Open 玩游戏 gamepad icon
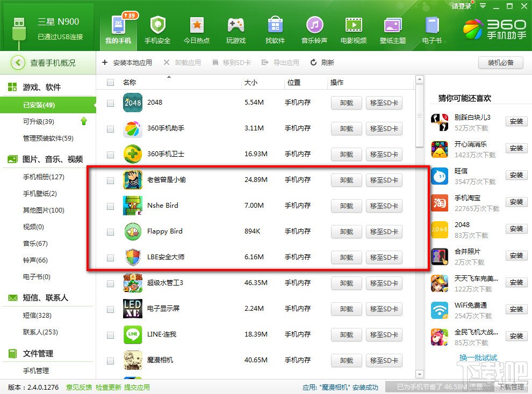This screenshot has height=394, width=532. point(236,25)
